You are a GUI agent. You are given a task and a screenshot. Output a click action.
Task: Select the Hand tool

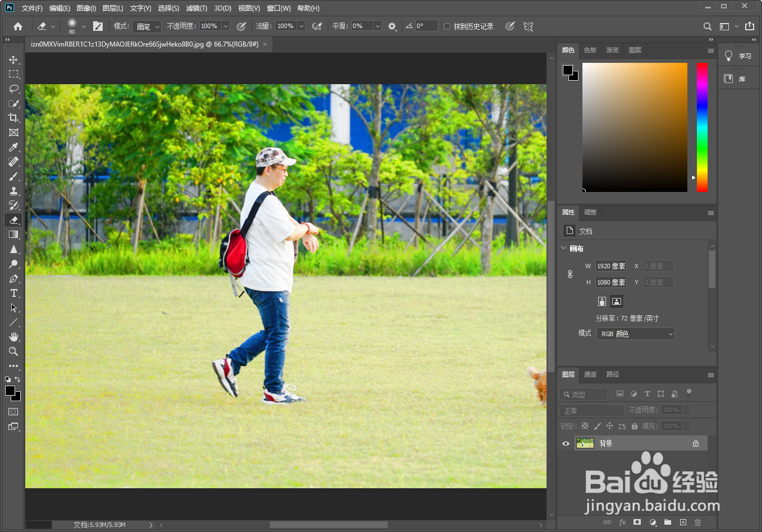coord(13,337)
